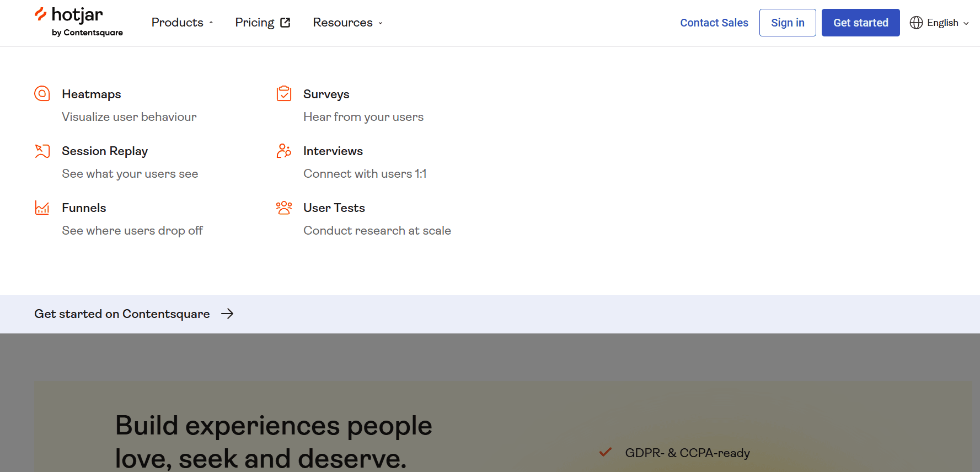Open the Funnels product page
This screenshot has height=472, width=980.
[x=84, y=208]
